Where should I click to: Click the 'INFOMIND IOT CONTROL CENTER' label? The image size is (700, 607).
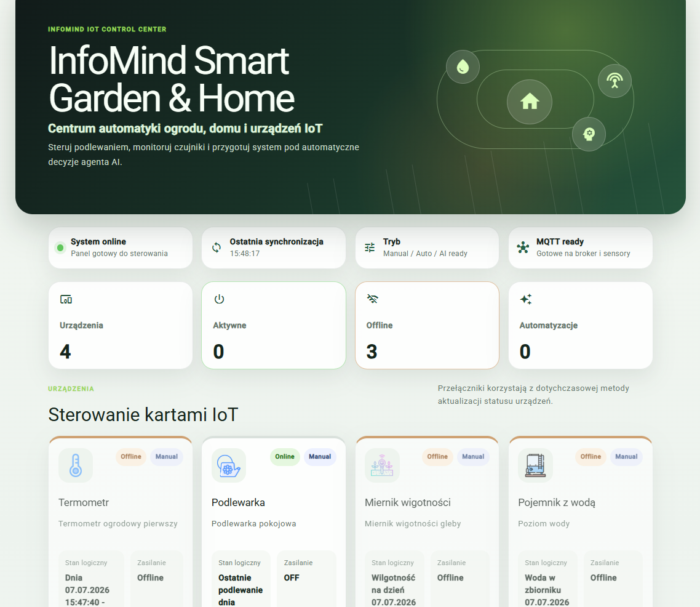pos(107,30)
